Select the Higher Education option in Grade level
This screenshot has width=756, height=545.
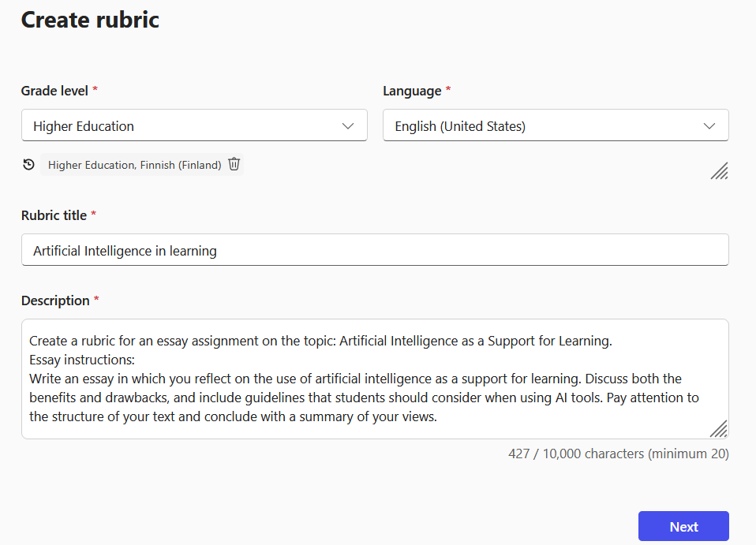pyautogui.click(x=194, y=125)
